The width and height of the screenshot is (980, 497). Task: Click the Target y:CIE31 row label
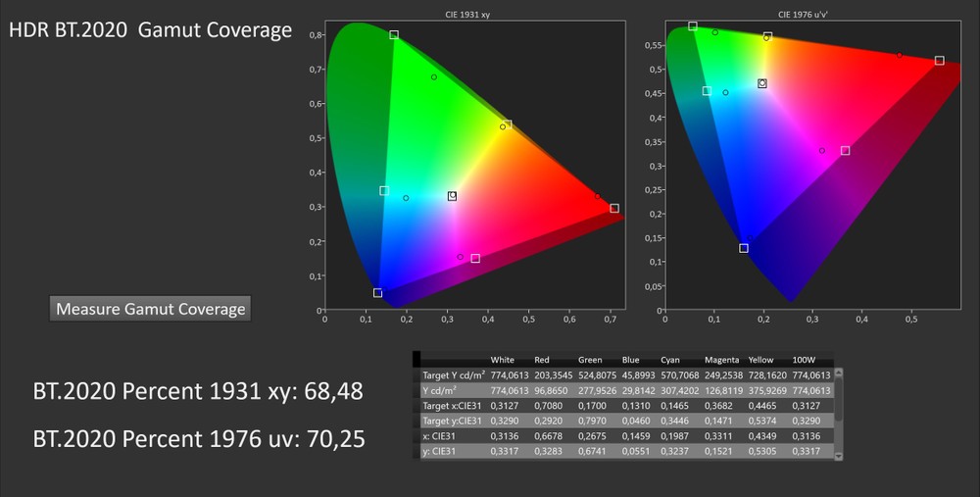452,421
